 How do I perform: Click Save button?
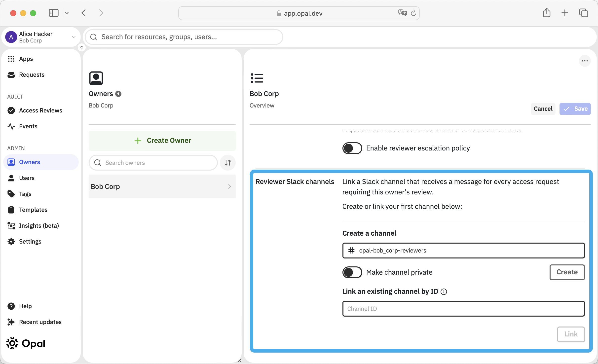[x=575, y=109]
